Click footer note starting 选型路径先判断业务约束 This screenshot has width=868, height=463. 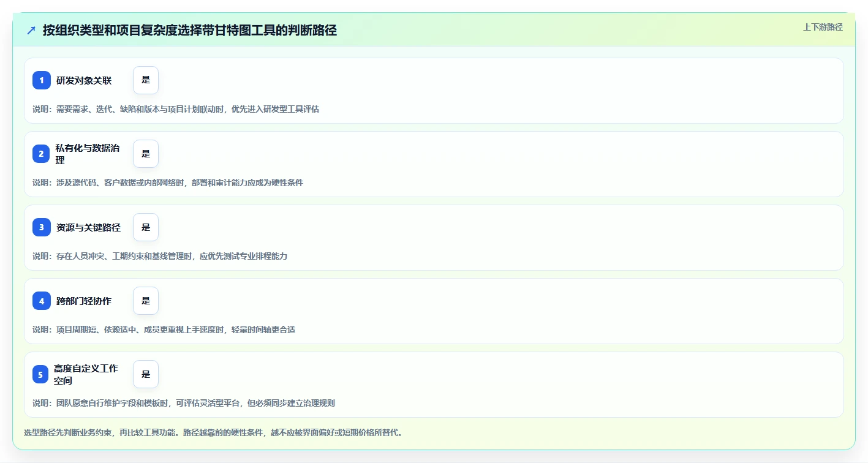(x=213, y=432)
